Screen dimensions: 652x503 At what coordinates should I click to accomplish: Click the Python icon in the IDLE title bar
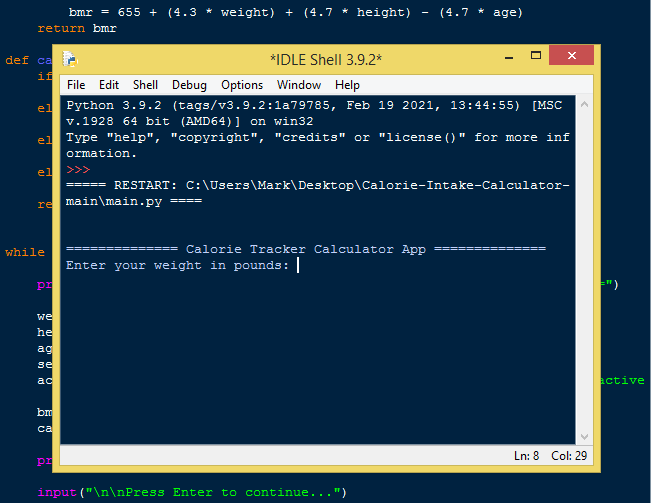tap(69, 58)
